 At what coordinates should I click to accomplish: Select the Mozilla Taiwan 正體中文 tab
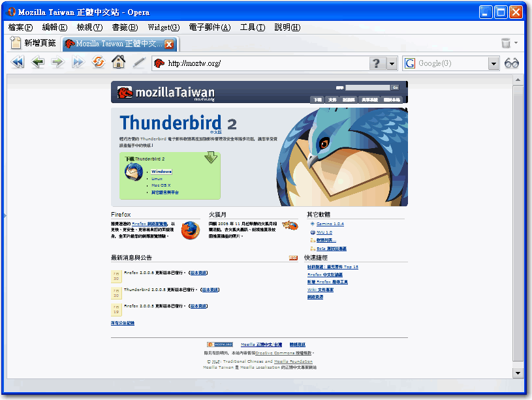click(119, 44)
